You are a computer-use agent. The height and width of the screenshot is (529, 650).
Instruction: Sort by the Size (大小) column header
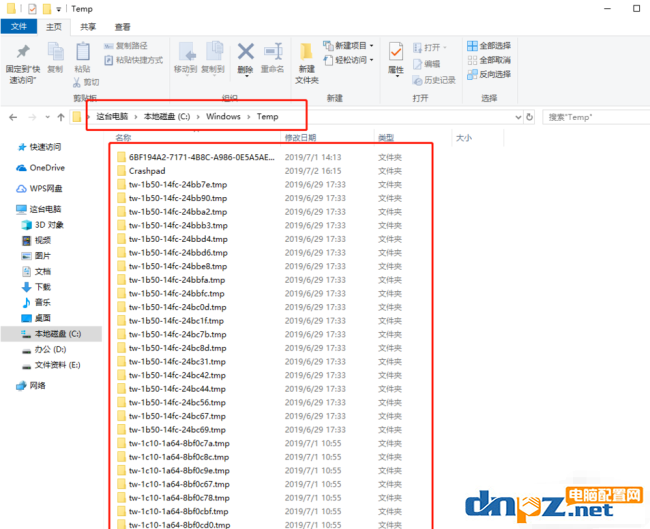(x=464, y=138)
